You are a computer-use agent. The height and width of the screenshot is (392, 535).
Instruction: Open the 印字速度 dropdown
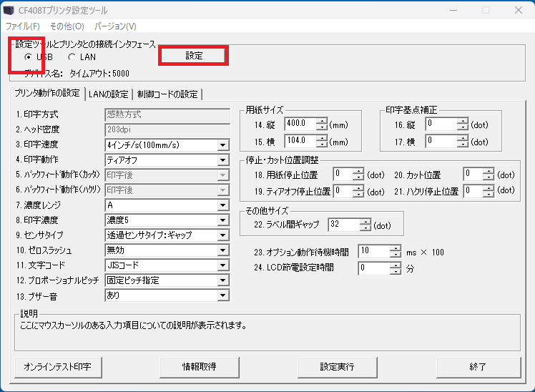coord(167,145)
